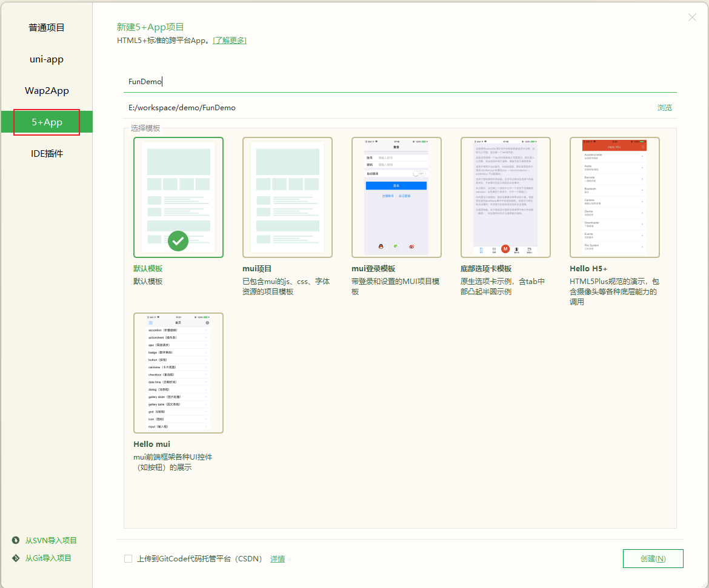This screenshot has height=588, width=709.
Task: Click the mui登录模板 title label
Action: click(373, 268)
